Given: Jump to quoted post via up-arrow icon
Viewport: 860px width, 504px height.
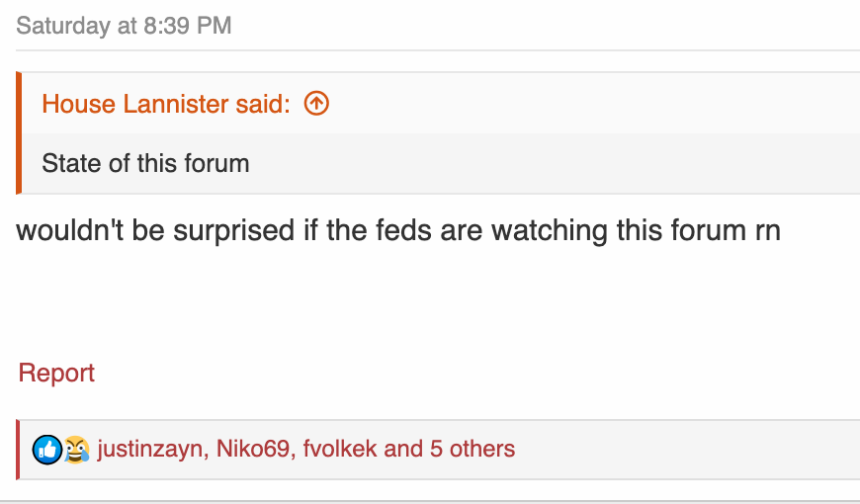Looking at the screenshot, I should tap(316, 103).
